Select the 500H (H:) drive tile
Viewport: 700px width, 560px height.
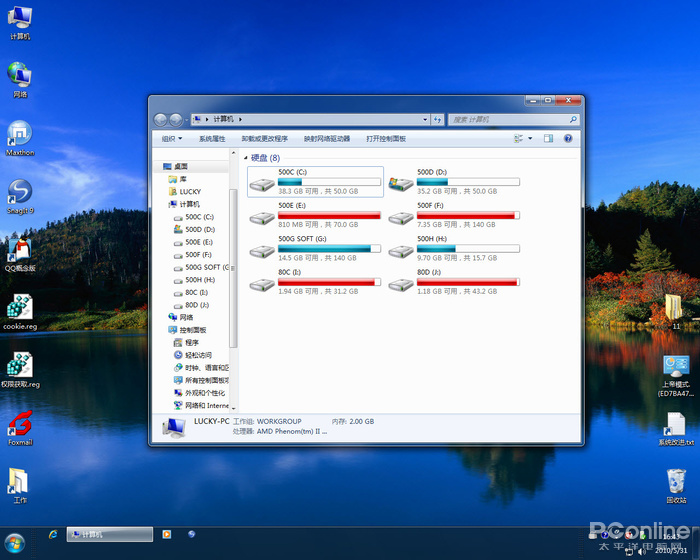coord(454,248)
